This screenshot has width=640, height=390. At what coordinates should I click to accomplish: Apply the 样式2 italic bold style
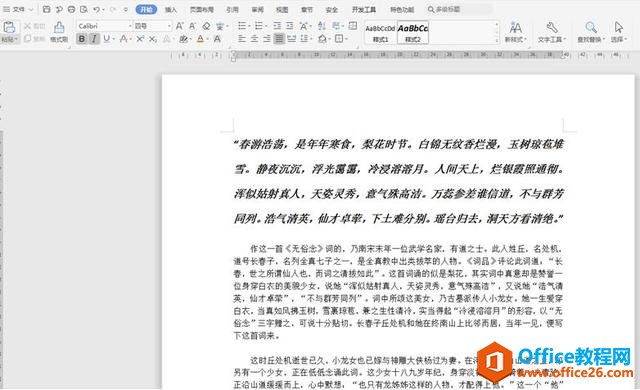[x=413, y=33]
